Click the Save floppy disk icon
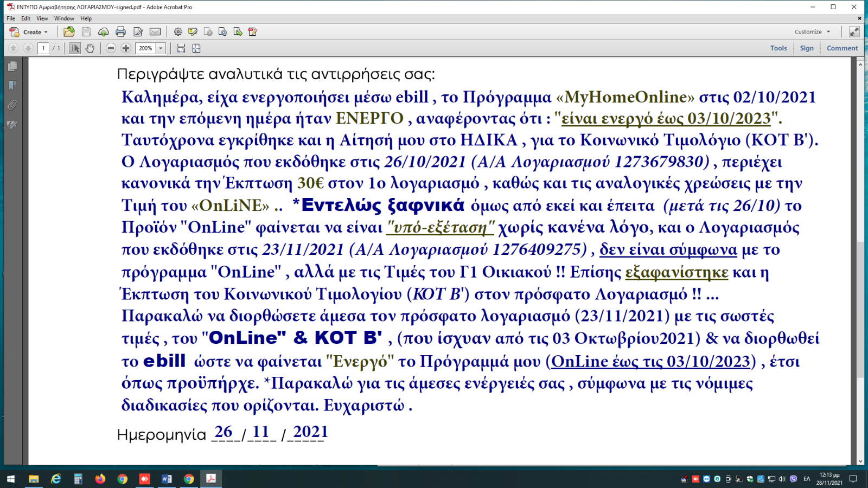The width and height of the screenshot is (868, 488). (86, 32)
